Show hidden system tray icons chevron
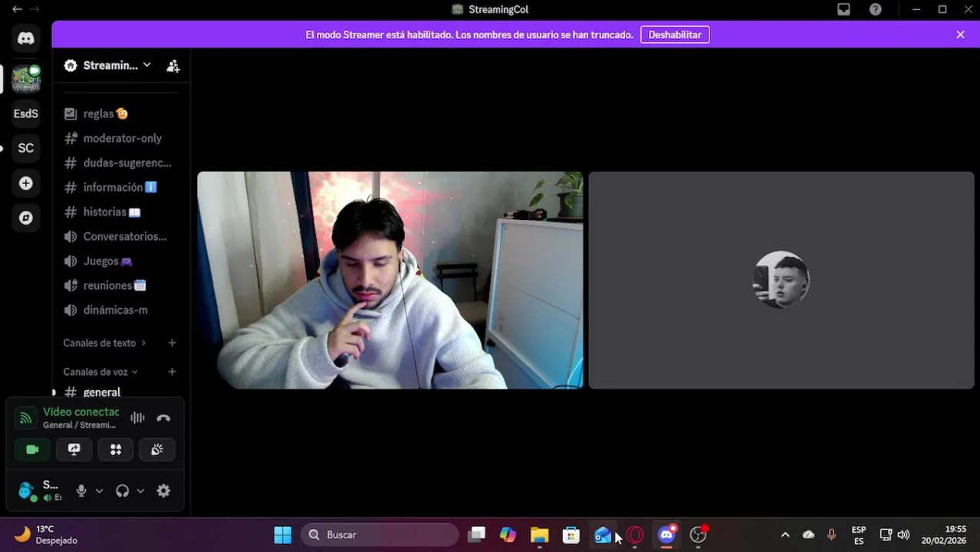 point(784,534)
